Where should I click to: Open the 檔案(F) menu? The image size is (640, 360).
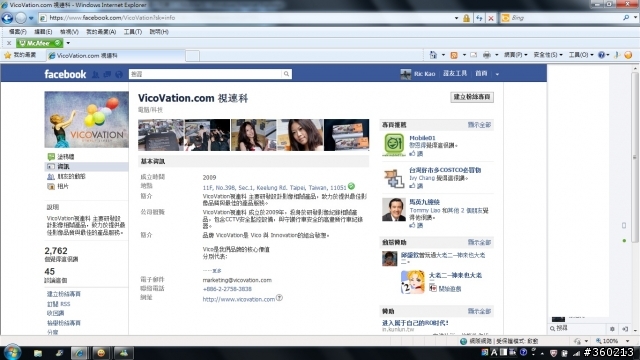18,31
